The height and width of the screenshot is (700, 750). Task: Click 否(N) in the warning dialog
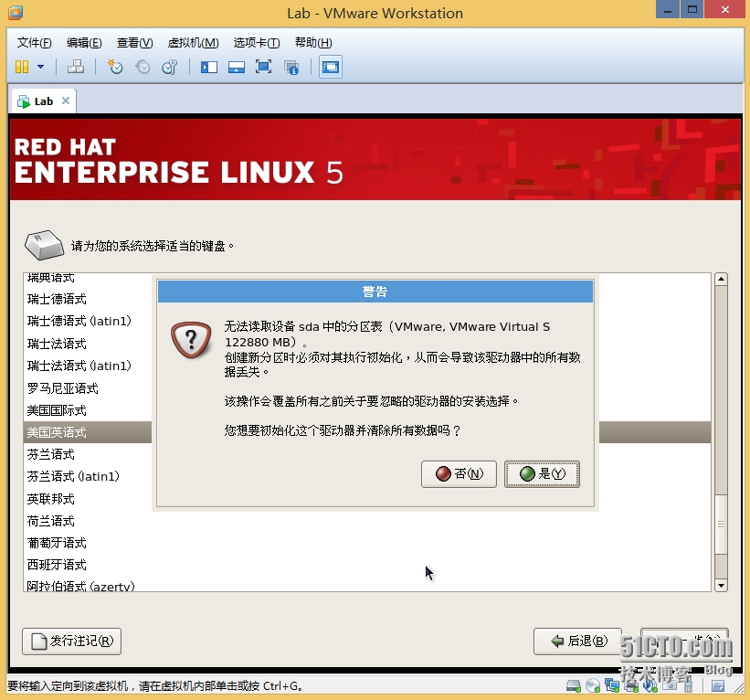pos(459,473)
